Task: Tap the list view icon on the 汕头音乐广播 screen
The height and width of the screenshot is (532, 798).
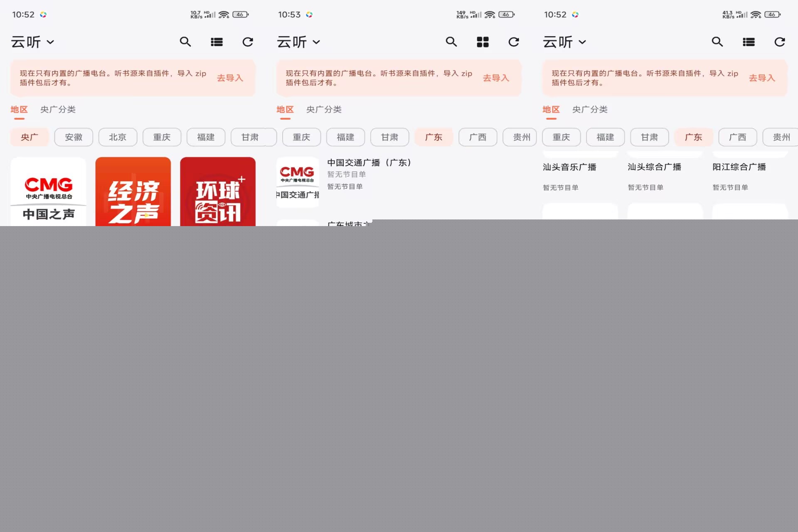Action: 749,42
